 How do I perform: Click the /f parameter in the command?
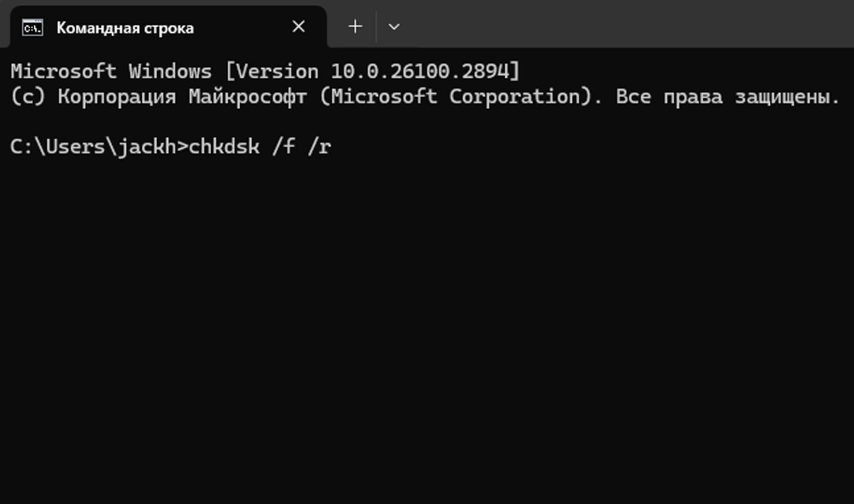click(283, 146)
